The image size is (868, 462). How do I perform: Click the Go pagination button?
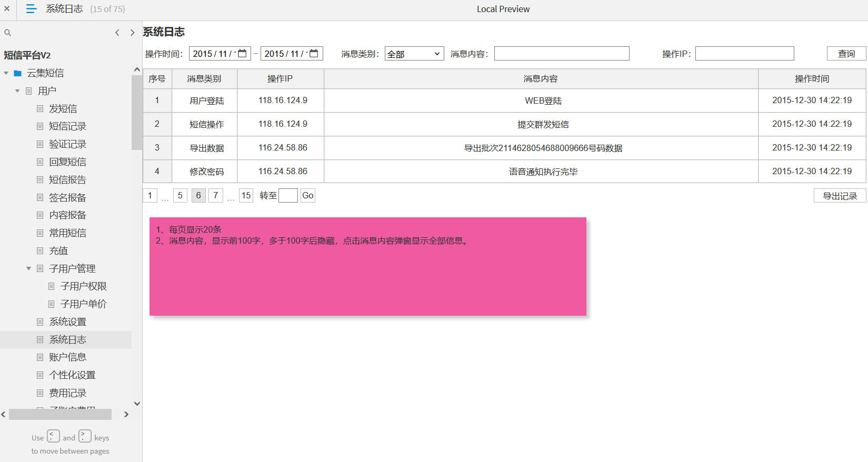pos(308,195)
